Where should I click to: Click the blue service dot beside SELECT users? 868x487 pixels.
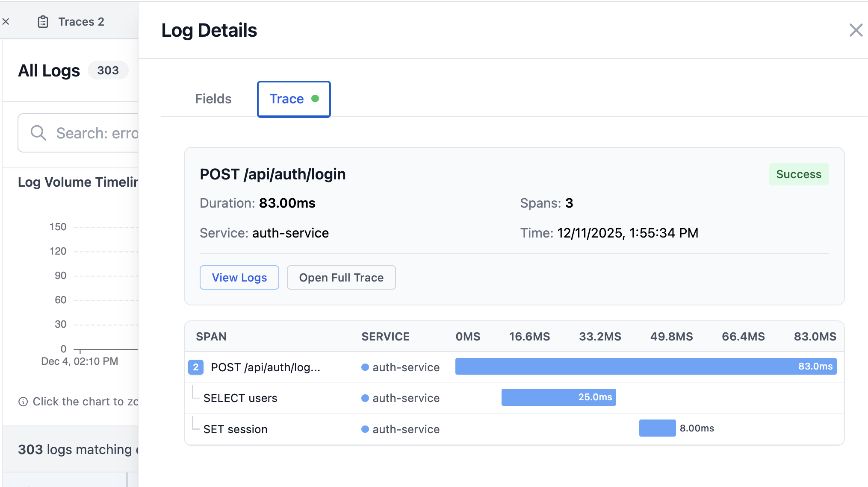coord(365,398)
